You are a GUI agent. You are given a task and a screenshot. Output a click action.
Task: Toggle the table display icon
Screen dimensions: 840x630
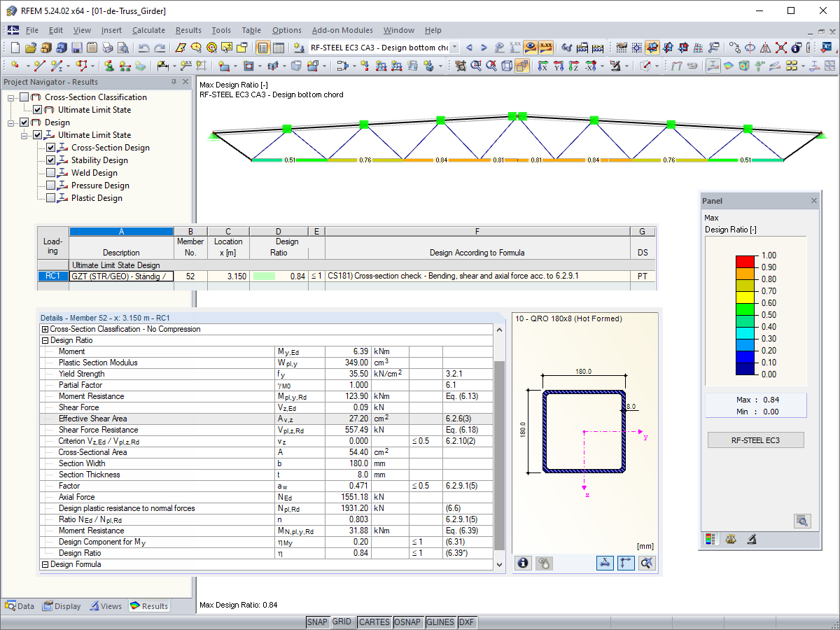(x=279, y=48)
